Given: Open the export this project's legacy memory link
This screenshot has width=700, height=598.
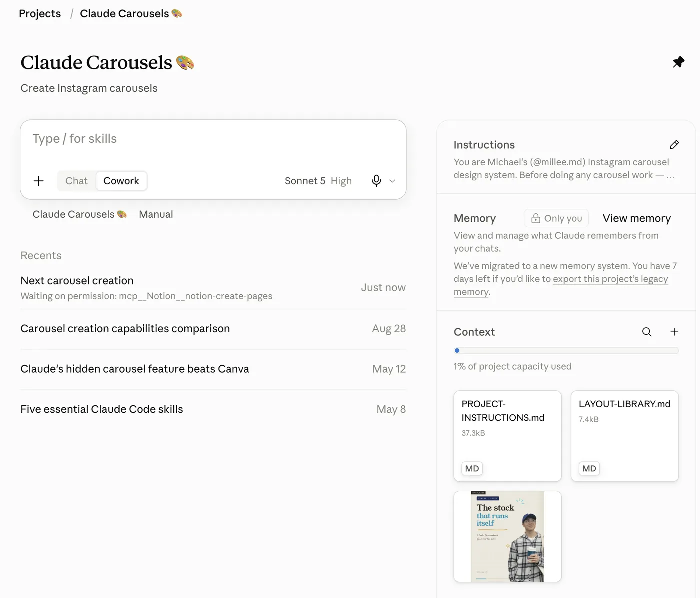Looking at the screenshot, I should pyautogui.click(x=561, y=285).
